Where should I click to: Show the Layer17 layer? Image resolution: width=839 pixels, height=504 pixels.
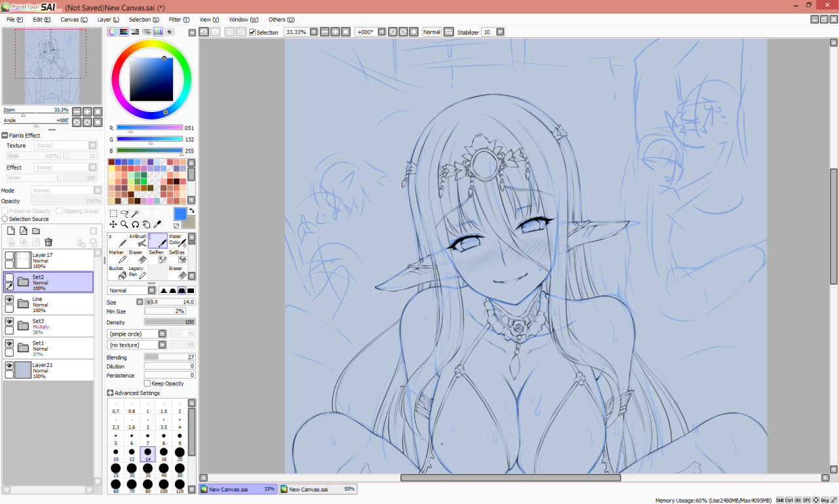pyautogui.click(x=9, y=256)
